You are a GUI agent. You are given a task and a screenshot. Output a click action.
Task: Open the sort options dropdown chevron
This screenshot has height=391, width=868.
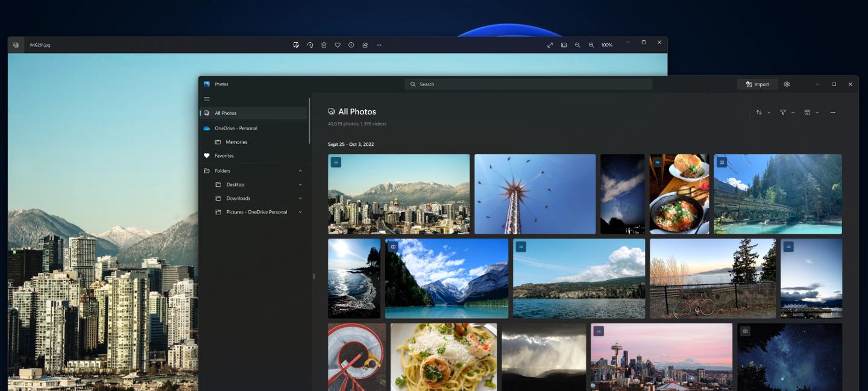[769, 112]
